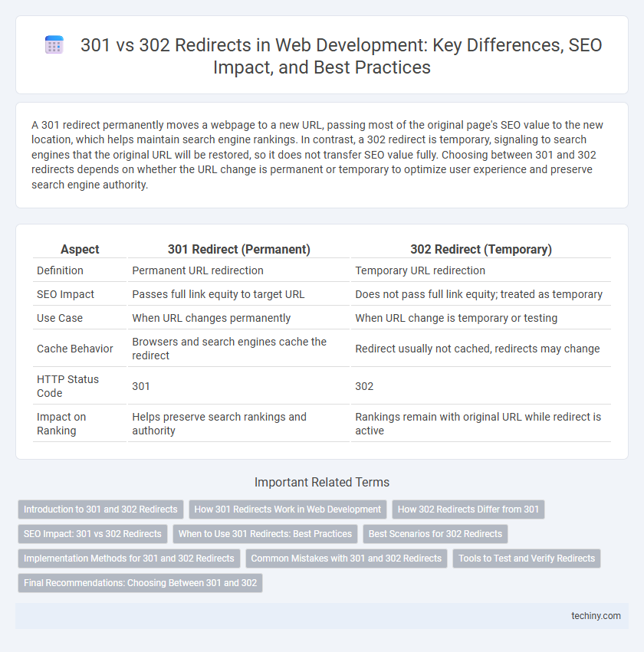Select the Definition row label
The height and width of the screenshot is (652, 644).
[x=61, y=270]
